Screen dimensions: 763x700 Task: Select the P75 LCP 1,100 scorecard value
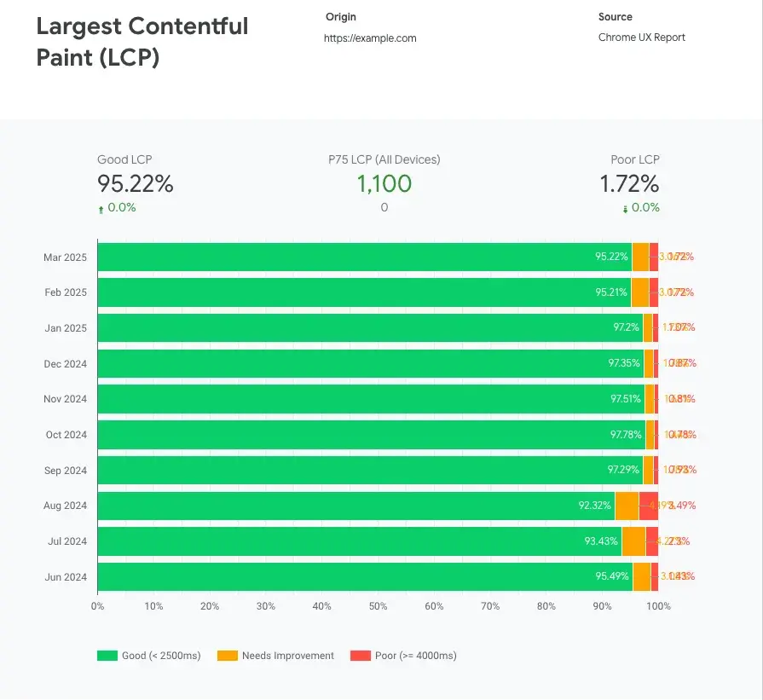click(x=384, y=184)
